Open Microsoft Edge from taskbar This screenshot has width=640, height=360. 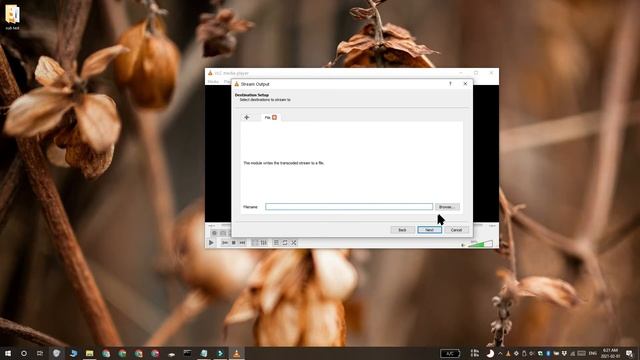click(73, 353)
